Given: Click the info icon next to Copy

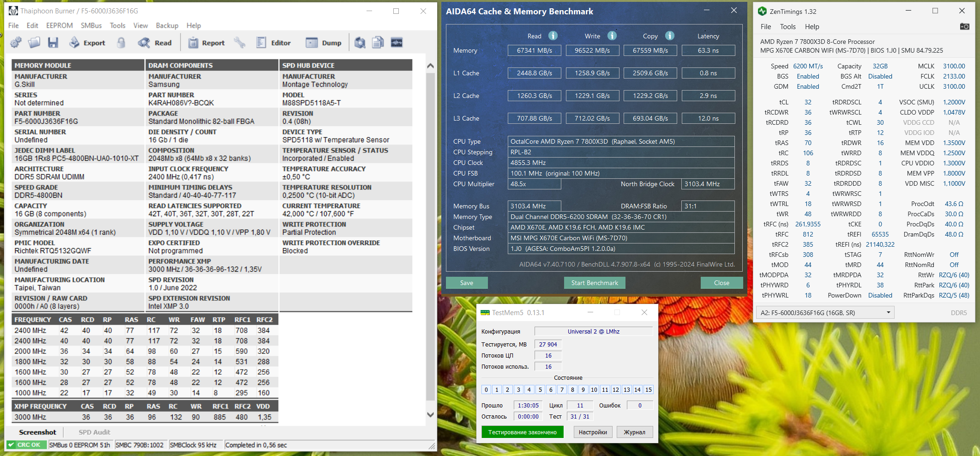Looking at the screenshot, I should point(670,36).
